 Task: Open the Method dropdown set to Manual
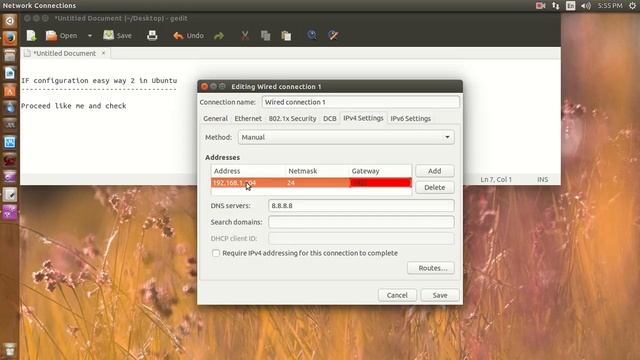click(346, 137)
